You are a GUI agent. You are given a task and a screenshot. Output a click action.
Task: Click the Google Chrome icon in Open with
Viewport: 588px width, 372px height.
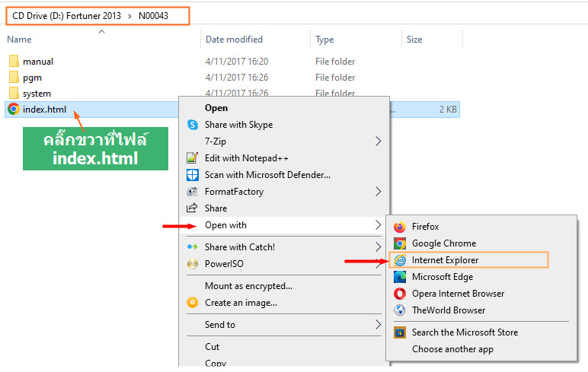pos(399,243)
